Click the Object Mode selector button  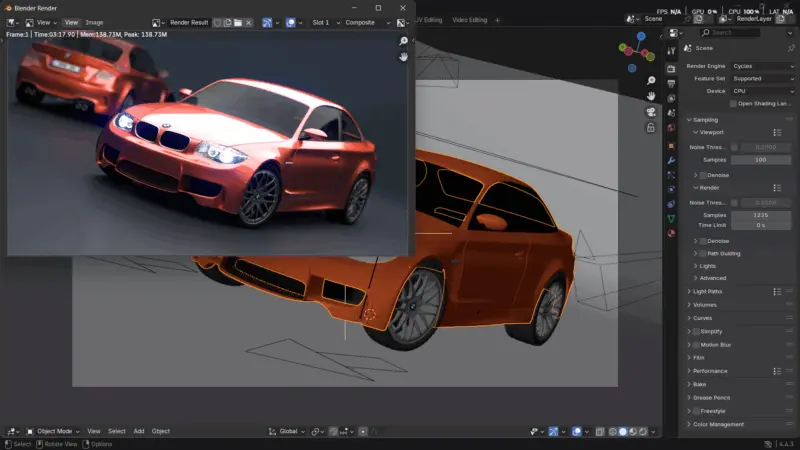point(50,431)
